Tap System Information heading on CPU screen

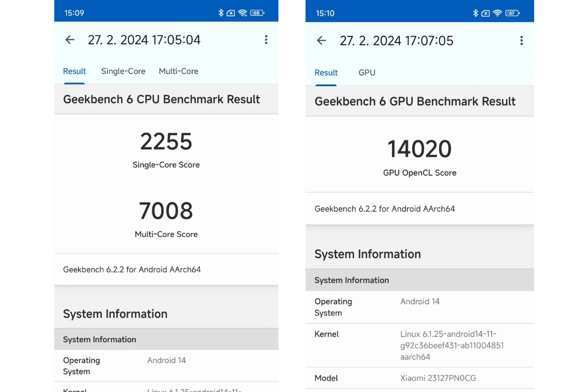(115, 314)
